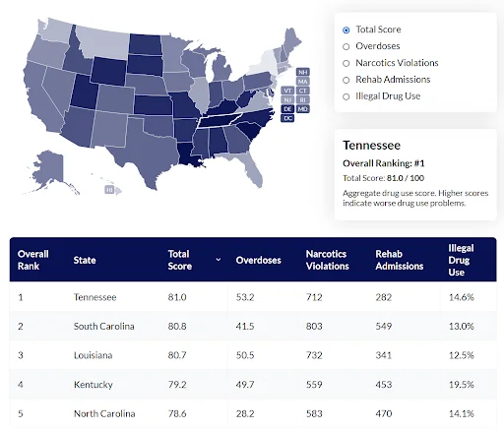Toggle sort arrow next to Total Score

pyautogui.click(x=219, y=260)
